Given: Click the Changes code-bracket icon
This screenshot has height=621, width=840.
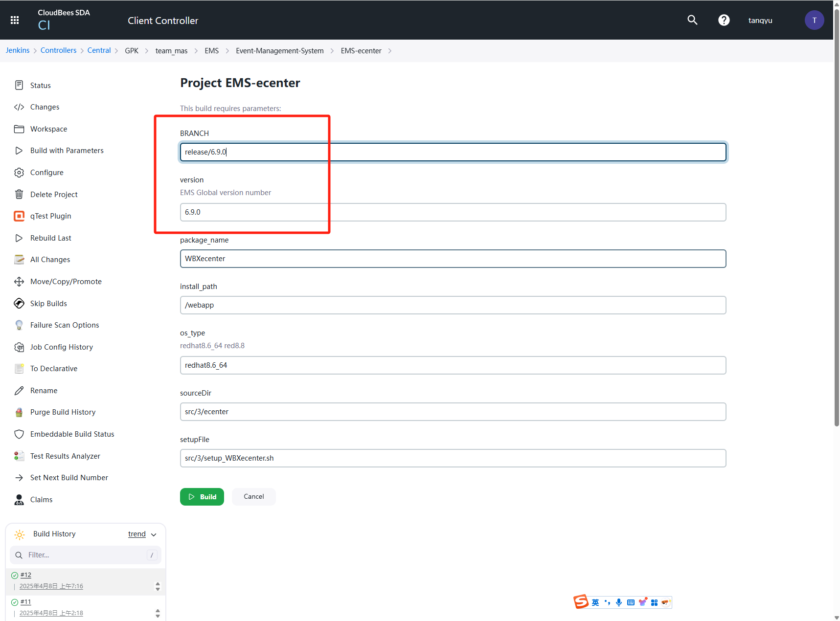Looking at the screenshot, I should pos(19,107).
